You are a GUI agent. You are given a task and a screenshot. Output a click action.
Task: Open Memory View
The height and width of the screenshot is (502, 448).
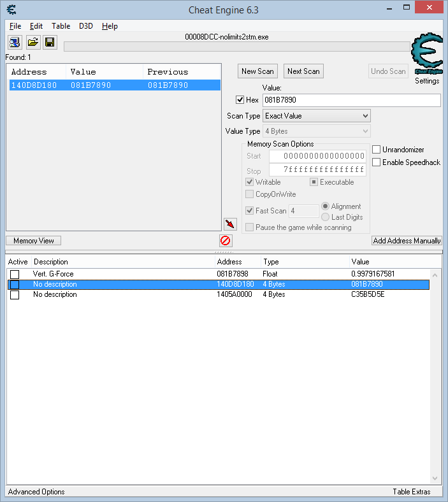tap(34, 241)
